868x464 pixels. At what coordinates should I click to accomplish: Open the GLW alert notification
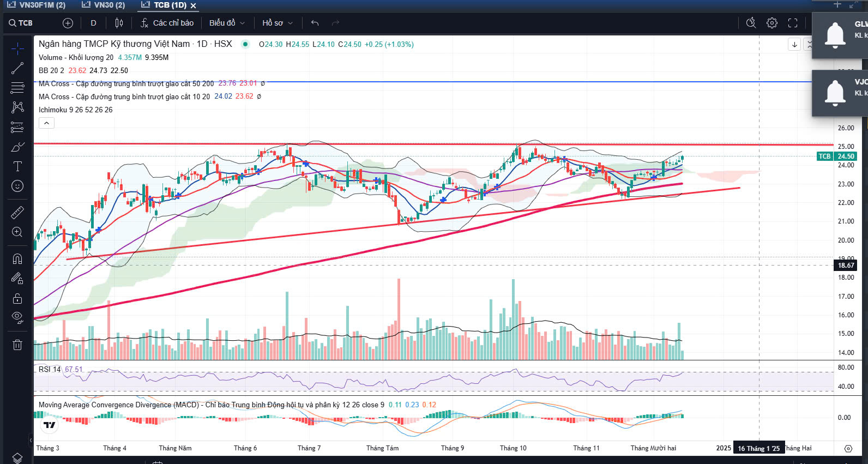point(840,35)
